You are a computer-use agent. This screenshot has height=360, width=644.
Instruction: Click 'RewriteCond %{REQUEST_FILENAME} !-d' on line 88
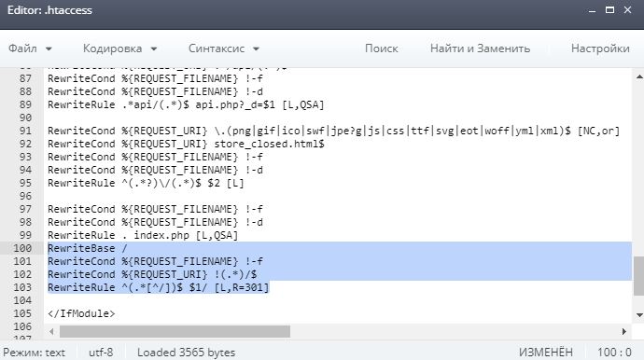click(x=155, y=91)
